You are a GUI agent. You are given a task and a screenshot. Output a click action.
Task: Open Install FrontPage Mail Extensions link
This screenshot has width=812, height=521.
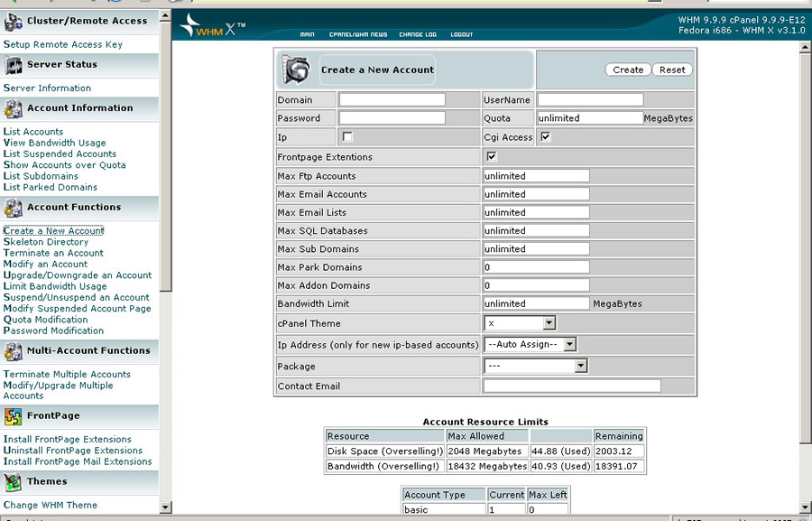(x=78, y=462)
